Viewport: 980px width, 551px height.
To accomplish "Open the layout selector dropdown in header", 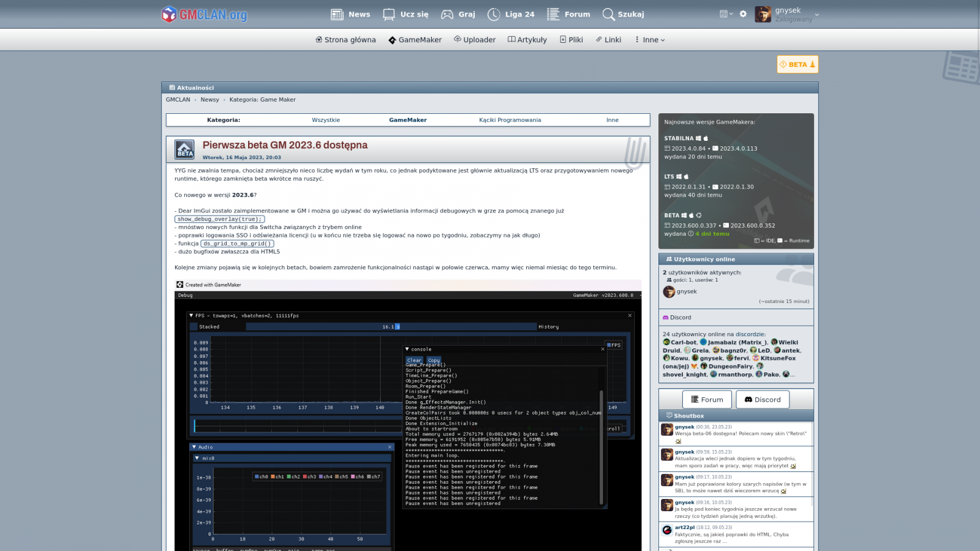I will (726, 14).
